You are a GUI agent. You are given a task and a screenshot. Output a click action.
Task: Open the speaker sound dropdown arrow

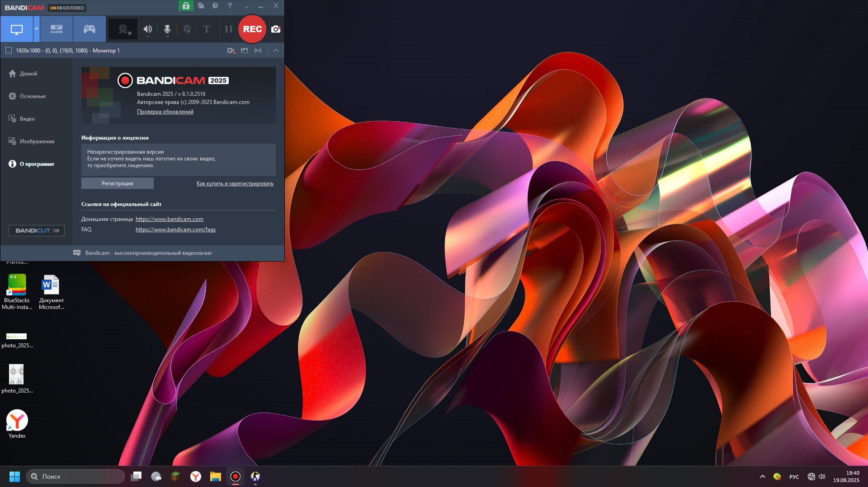point(147,36)
